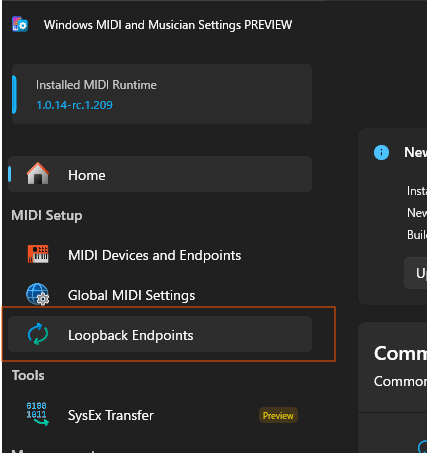Screen dimensions: 427x453
Task: Click the Home house icon
Action: [x=38, y=173]
